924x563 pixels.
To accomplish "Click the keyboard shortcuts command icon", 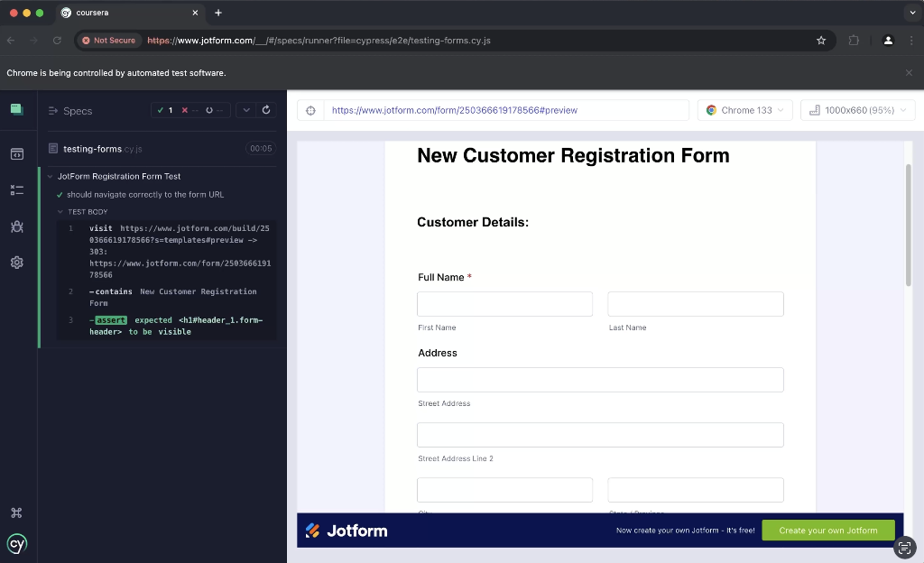I will (x=16, y=512).
